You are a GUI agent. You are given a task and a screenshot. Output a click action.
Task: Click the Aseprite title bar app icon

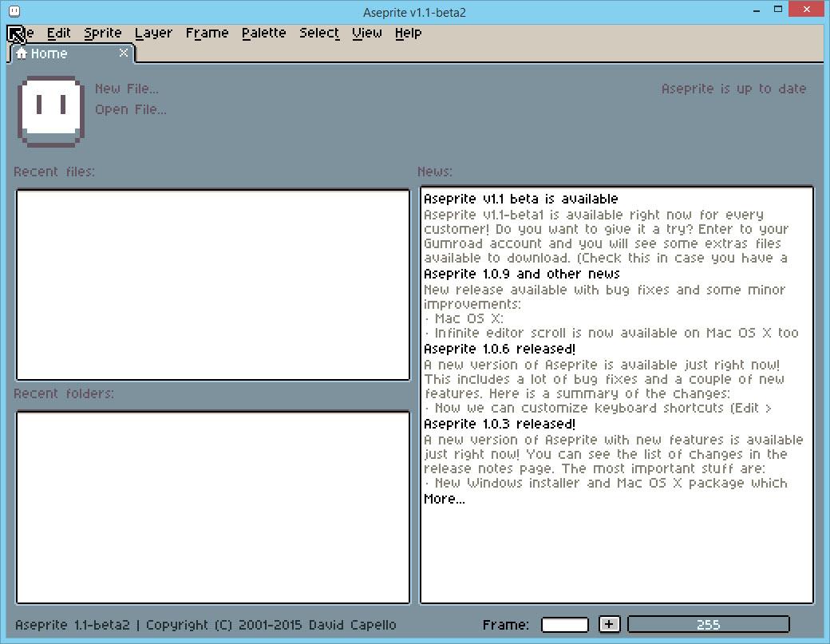point(14,11)
